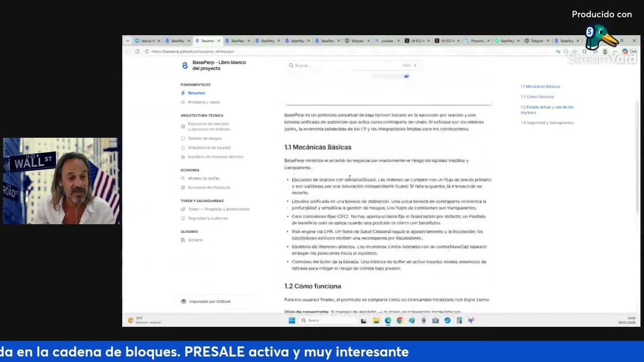
Task: Jump to 1.3 Estado actual y uso de los ingresos
Action: click(x=547, y=110)
